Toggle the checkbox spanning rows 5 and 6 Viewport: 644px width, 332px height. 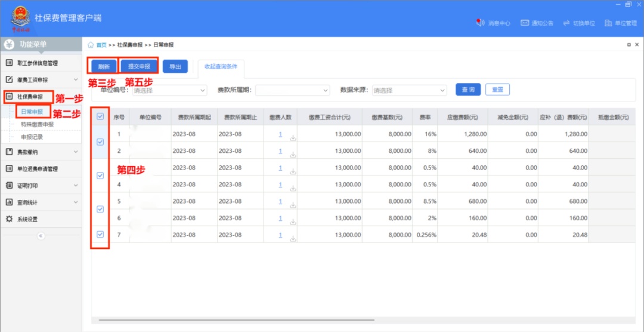coord(100,210)
